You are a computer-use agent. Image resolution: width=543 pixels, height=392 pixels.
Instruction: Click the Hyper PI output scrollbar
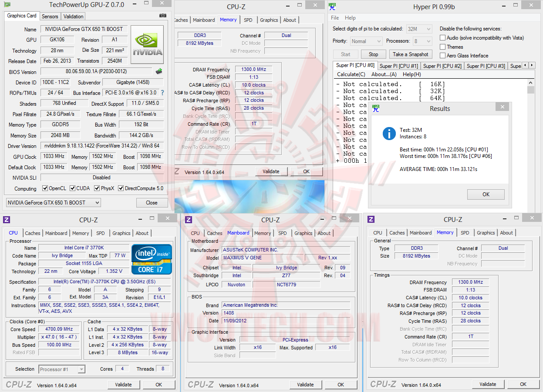pyautogui.click(x=530, y=146)
